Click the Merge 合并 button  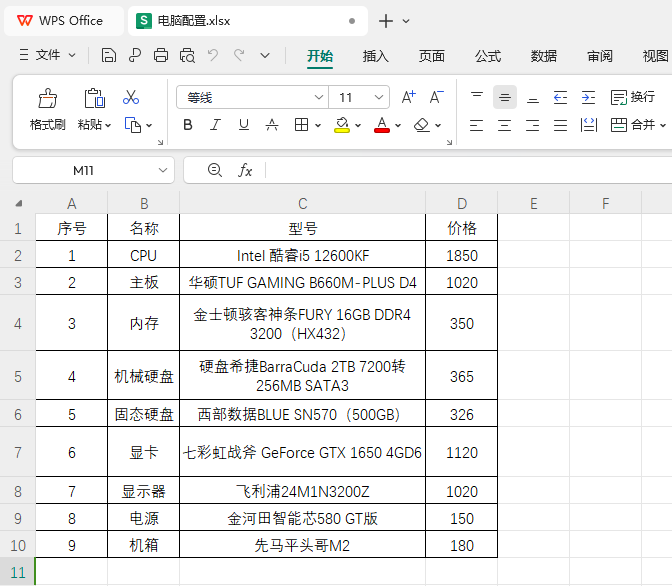[633, 125]
